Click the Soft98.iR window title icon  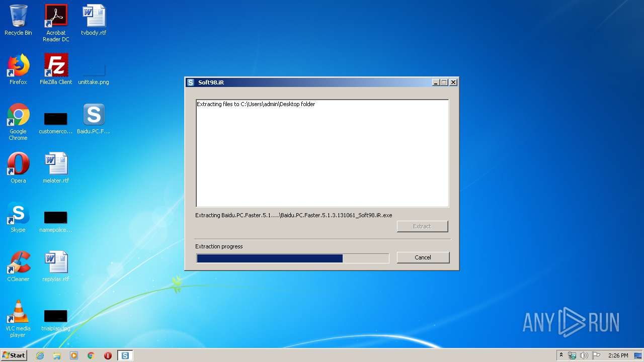(x=191, y=82)
